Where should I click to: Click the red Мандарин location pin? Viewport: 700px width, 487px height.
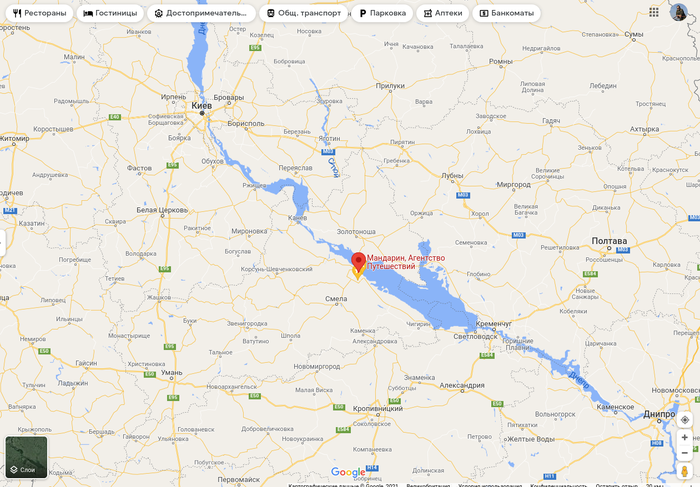[x=358, y=261]
